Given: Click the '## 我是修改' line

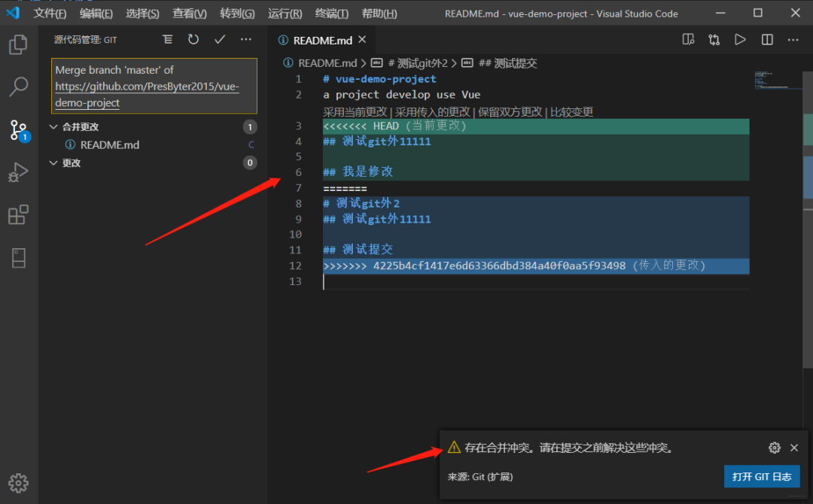Looking at the screenshot, I should pyautogui.click(x=358, y=172).
